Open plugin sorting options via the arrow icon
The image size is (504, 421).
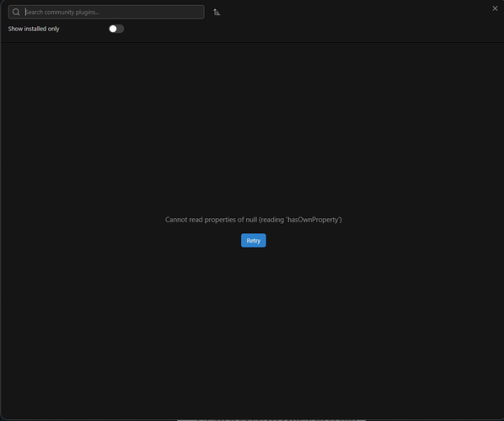(x=217, y=12)
